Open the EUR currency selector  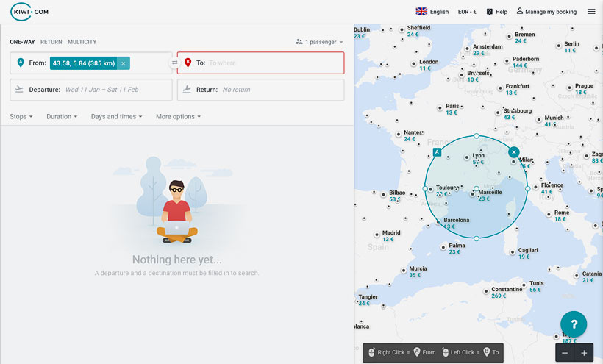(x=467, y=12)
